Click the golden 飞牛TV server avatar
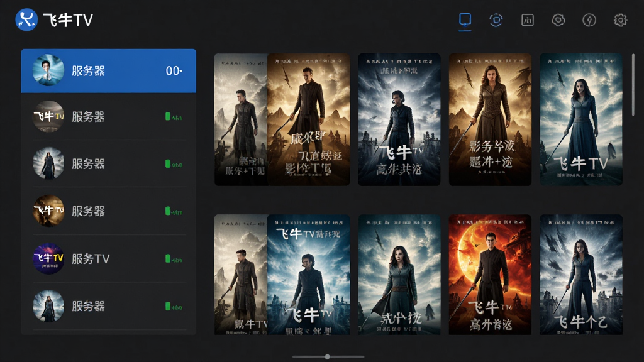Viewport: 644px width, 362px height. click(48, 211)
